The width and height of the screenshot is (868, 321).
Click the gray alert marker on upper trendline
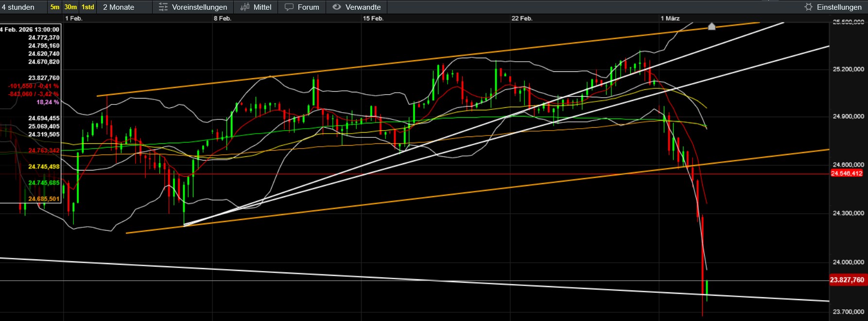(x=712, y=26)
